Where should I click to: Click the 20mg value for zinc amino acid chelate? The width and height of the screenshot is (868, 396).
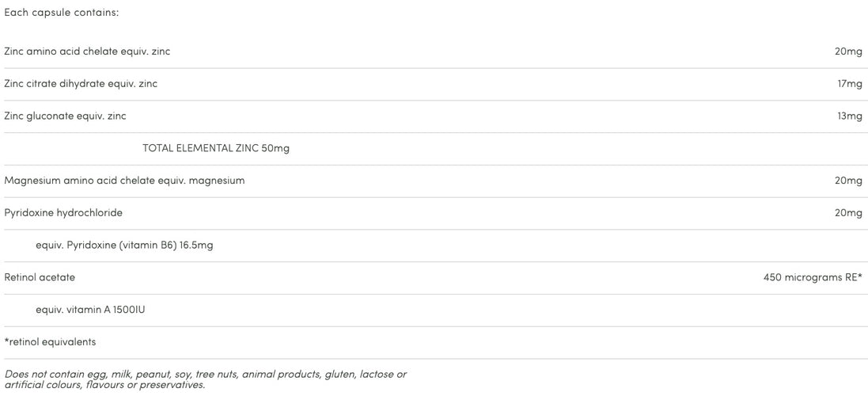[848, 51]
